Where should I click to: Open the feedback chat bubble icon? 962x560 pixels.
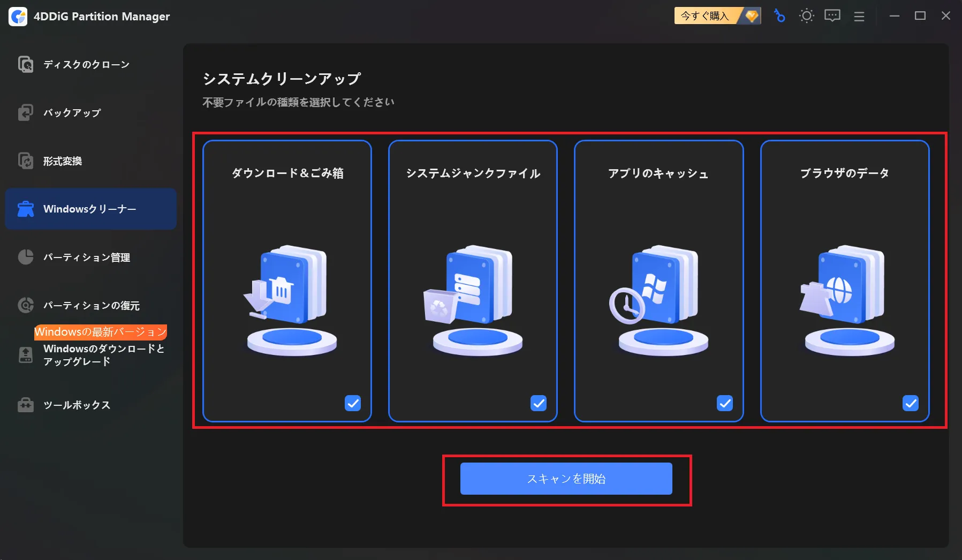832,16
